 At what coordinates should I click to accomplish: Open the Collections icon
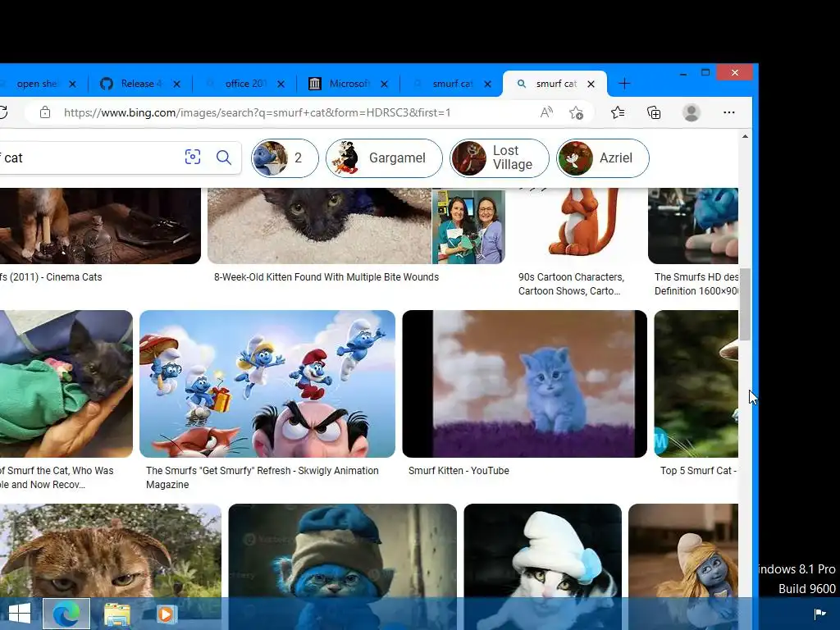tap(654, 112)
